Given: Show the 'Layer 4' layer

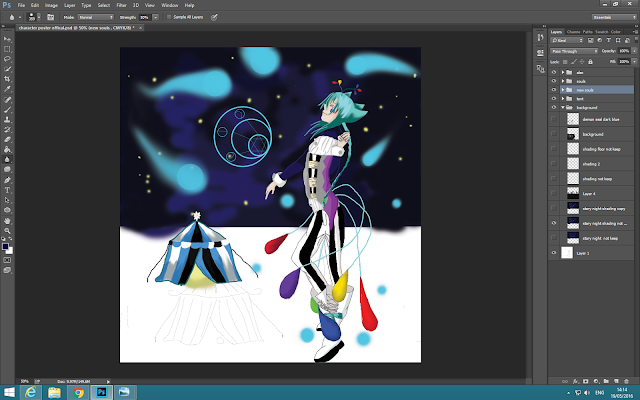Looking at the screenshot, I should pyautogui.click(x=553, y=193).
